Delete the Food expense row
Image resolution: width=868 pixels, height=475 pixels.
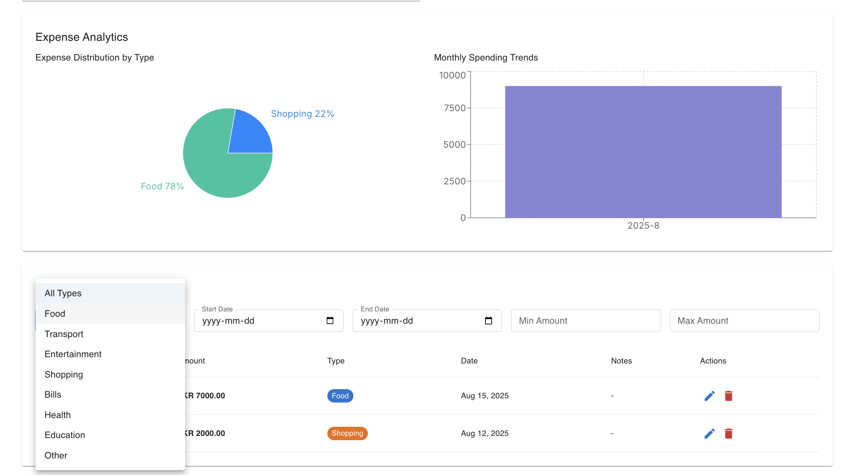point(728,396)
